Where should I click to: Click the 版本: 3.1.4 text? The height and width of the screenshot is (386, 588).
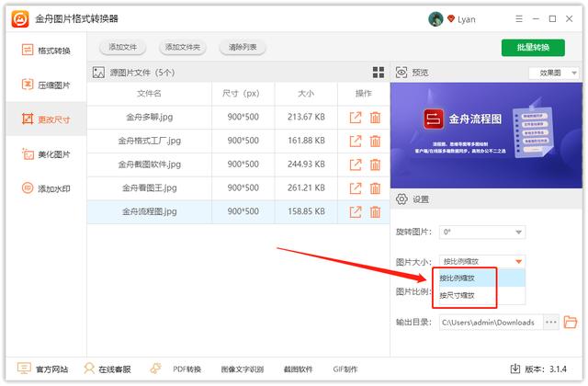(x=546, y=369)
